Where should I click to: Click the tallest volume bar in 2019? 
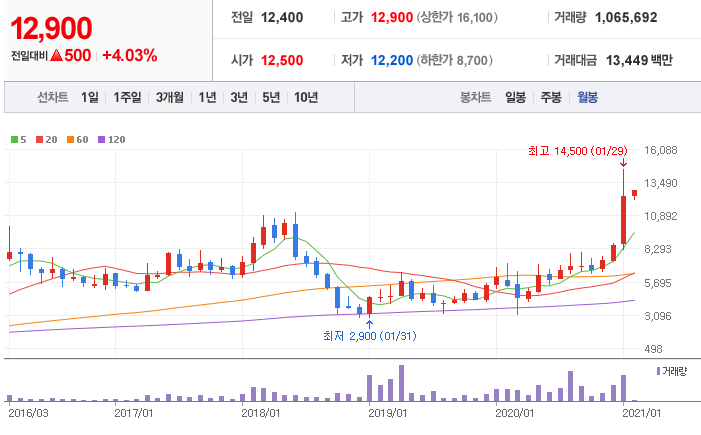pos(401,383)
